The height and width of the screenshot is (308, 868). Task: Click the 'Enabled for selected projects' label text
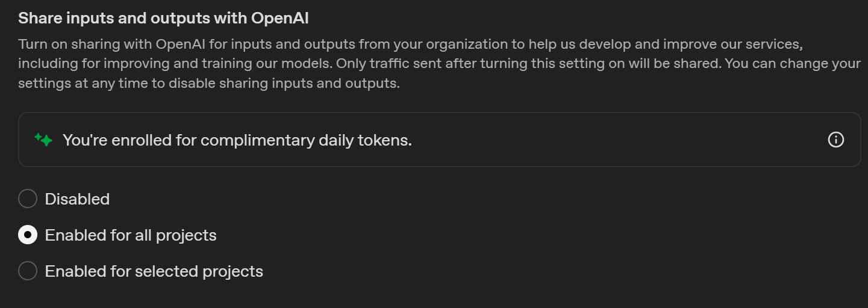[x=154, y=271]
